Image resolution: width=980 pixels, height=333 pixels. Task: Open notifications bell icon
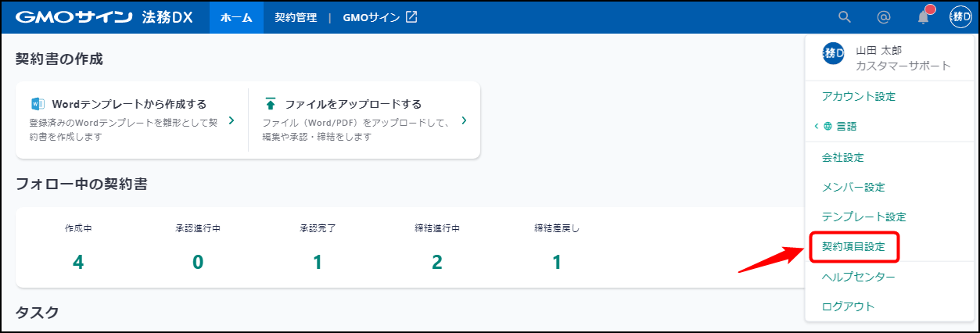click(924, 16)
